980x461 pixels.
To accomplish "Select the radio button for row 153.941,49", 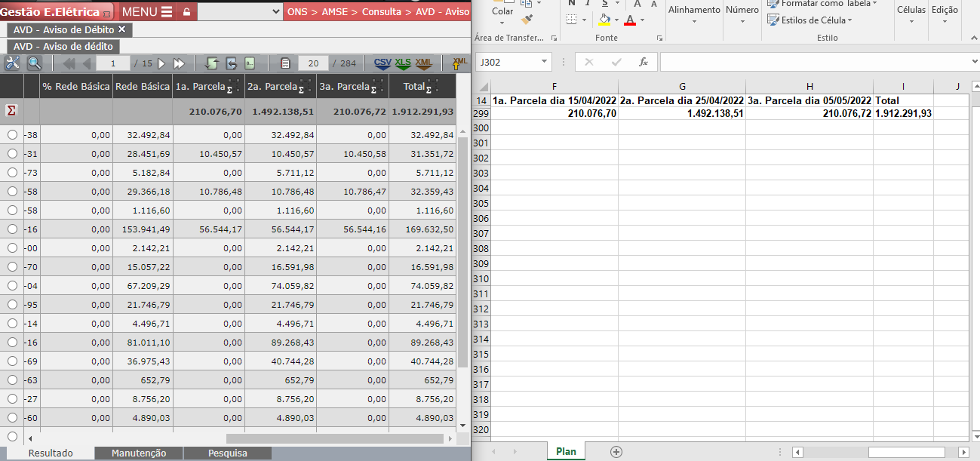I will click(12, 229).
